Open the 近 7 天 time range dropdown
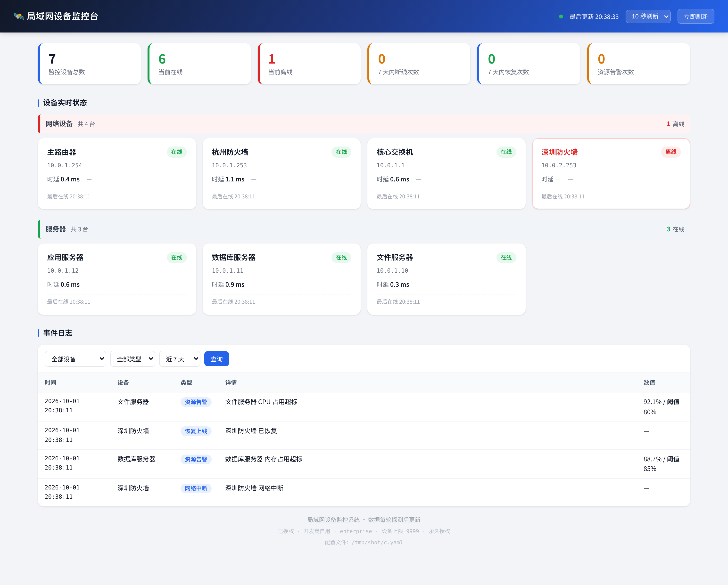The image size is (728, 585). [x=180, y=359]
